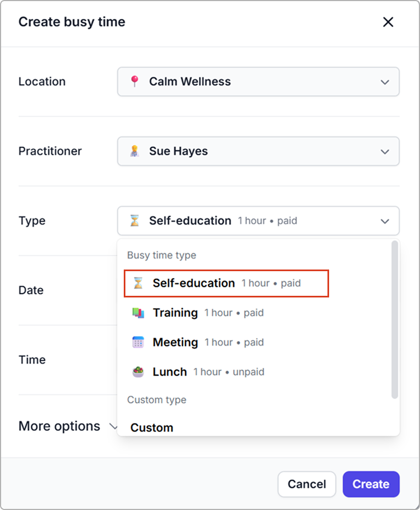The height and width of the screenshot is (510, 420).
Task: Open the Location dropdown chevron
Action: [385, 82]
